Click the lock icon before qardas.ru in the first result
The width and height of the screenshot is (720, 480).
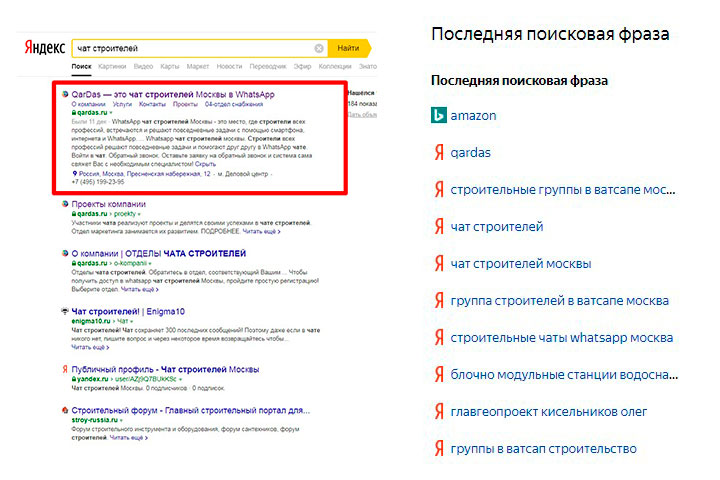pyautogui.click(x=73, y=113)
